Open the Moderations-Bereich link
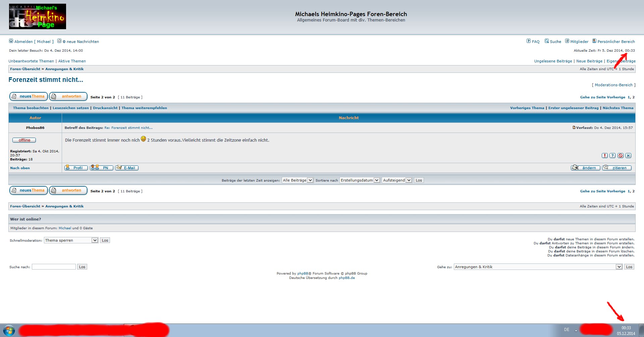 (x=613, y=85)
